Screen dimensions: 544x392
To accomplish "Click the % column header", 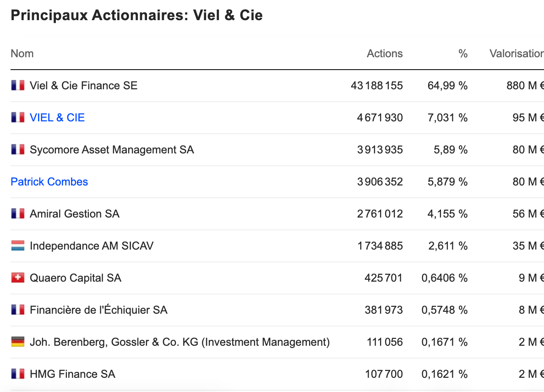I will tap(463, 54).
